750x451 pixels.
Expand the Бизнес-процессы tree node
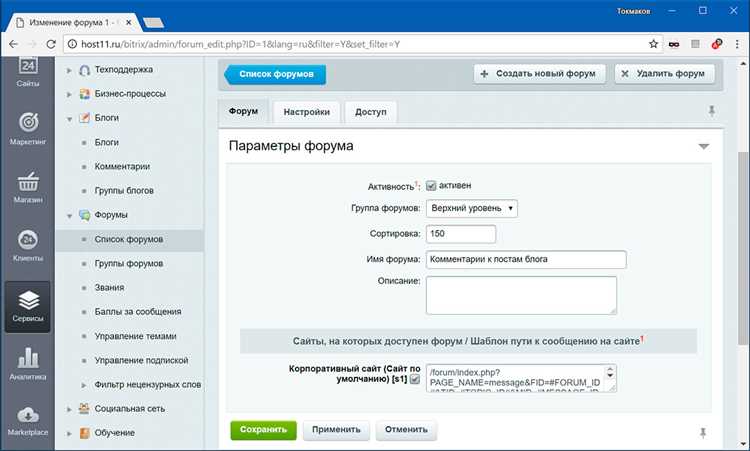pos(69,94)
